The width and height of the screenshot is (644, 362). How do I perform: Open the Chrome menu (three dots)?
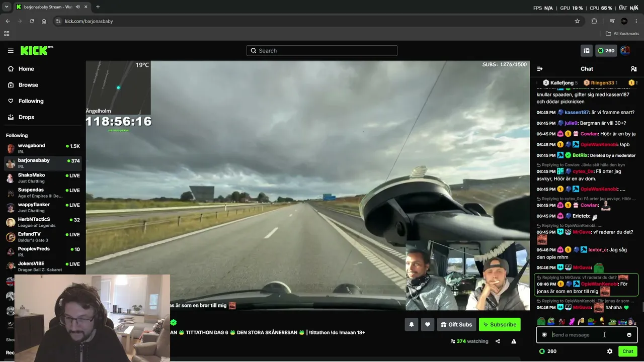pos(636,21)
